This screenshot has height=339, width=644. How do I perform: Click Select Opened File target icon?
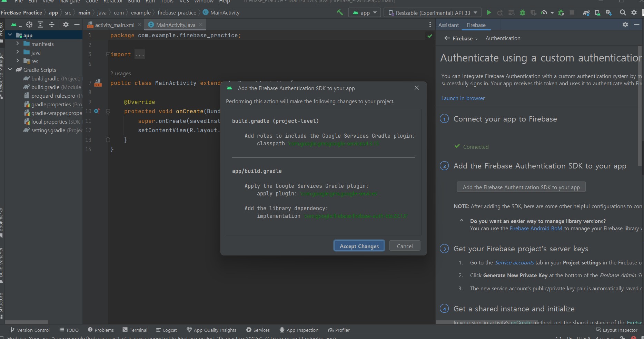click(29, 25)
